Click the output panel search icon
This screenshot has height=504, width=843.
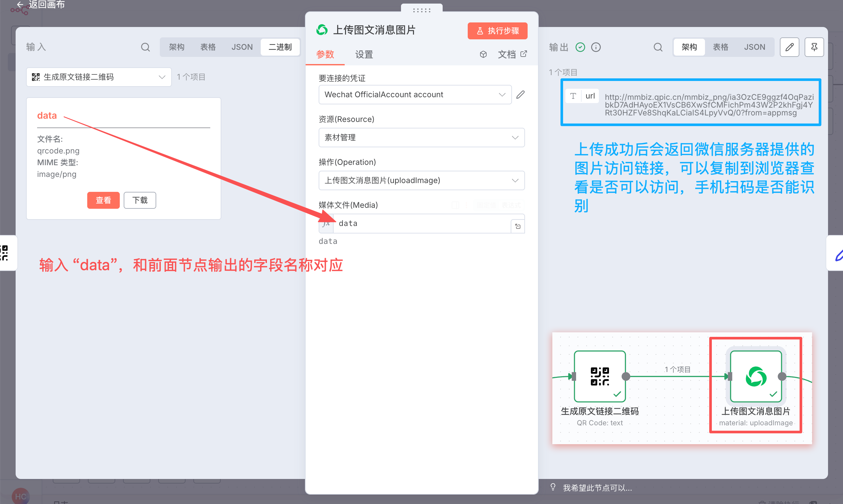point(658,47)
